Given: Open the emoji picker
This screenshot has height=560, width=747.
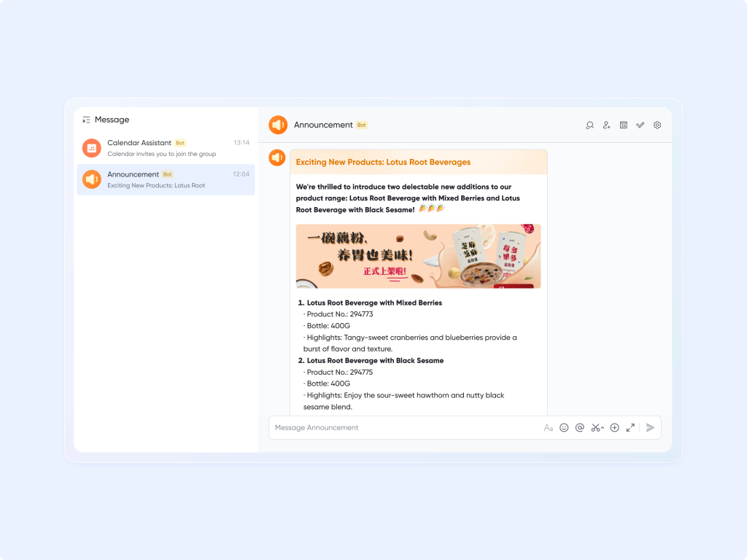Looking at the screenshot, I should click(x=564, y=427).
